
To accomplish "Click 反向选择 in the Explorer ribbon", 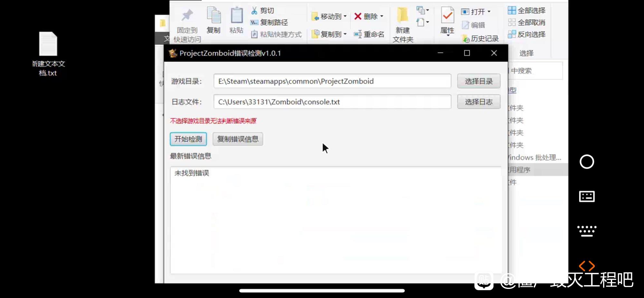I will pos(527,35).
